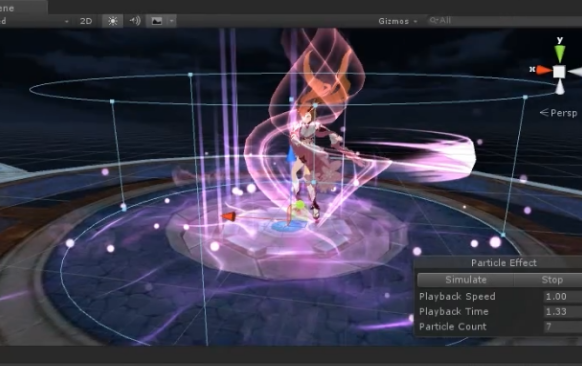Click the Playback Speed value field
Image resolution: width=582 pixels, height=366 pixels.
(x=563, y=297)
